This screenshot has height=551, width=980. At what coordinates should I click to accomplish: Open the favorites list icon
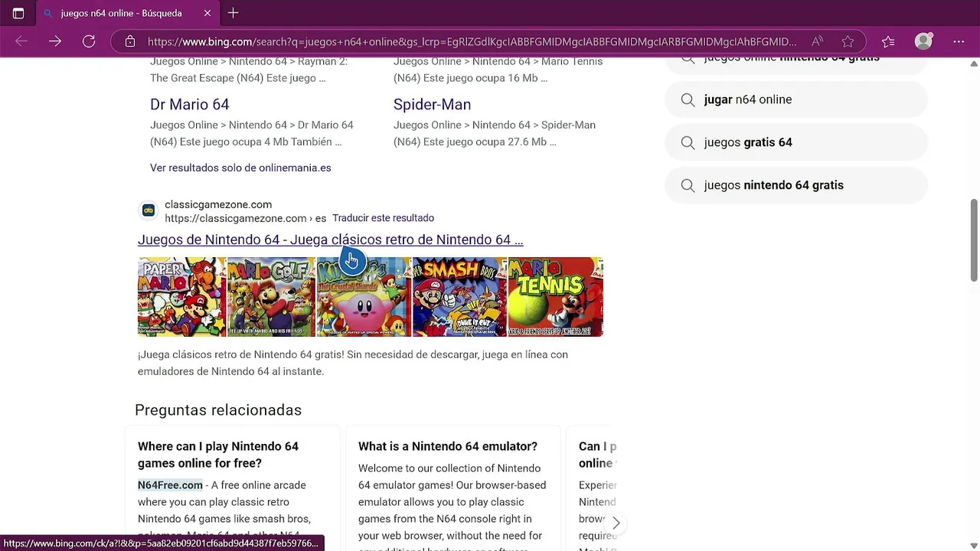click(x=888, y=41)
